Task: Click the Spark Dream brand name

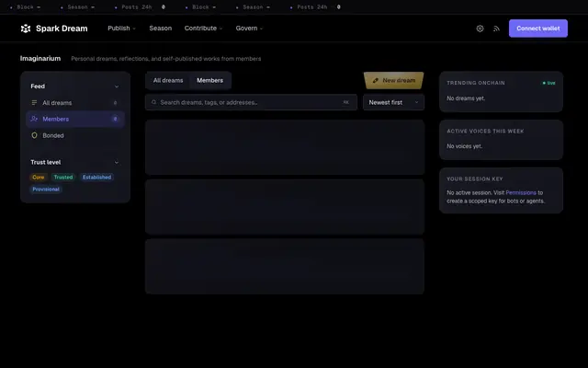Action: (x=62, y=29)
